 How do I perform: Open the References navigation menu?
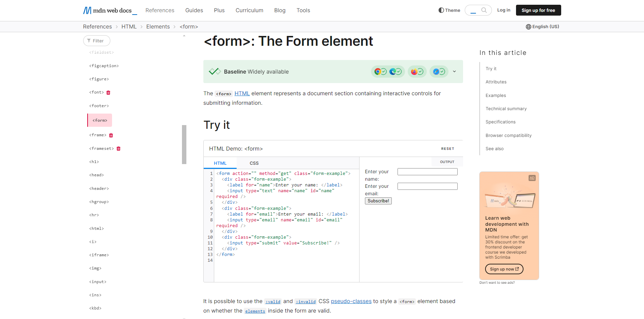(x=160, y=11)
